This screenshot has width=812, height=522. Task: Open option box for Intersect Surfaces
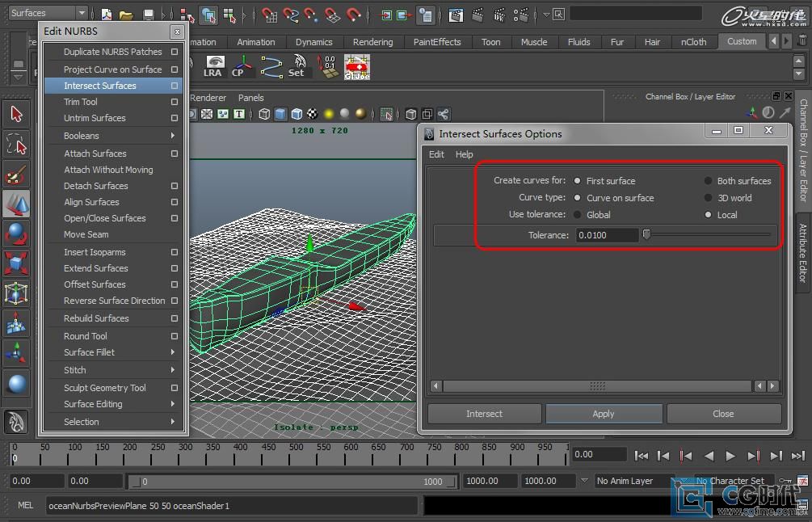(x=175, y=86)
